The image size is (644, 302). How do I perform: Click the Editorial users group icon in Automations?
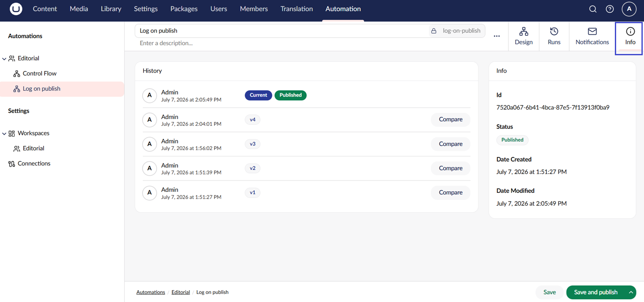coord(12,58)
